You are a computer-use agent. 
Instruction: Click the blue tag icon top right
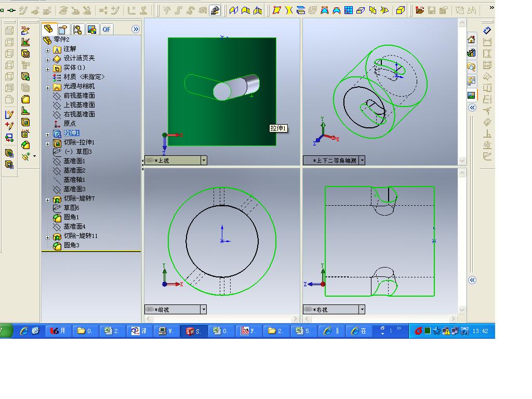click(487, 31)
